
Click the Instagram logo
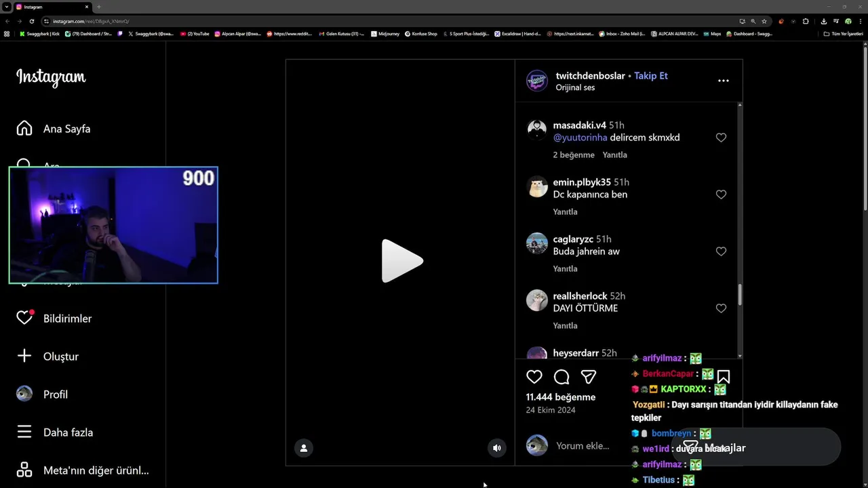[x=51, y=77]
